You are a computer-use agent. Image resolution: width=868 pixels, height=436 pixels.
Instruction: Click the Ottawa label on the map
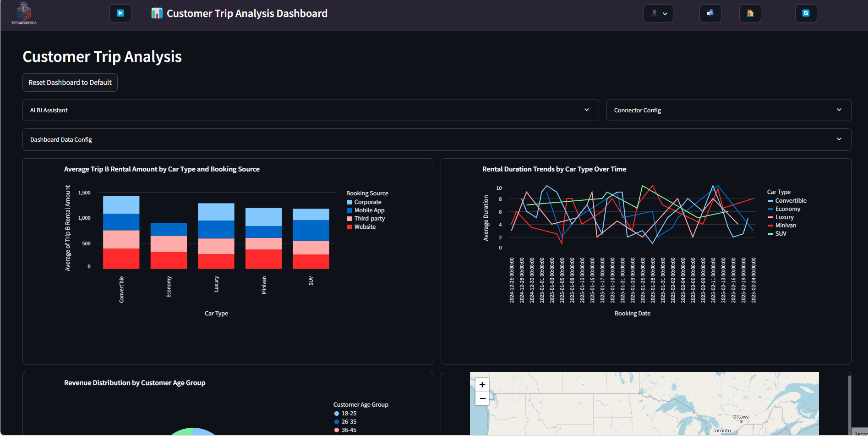coord(741,417)
